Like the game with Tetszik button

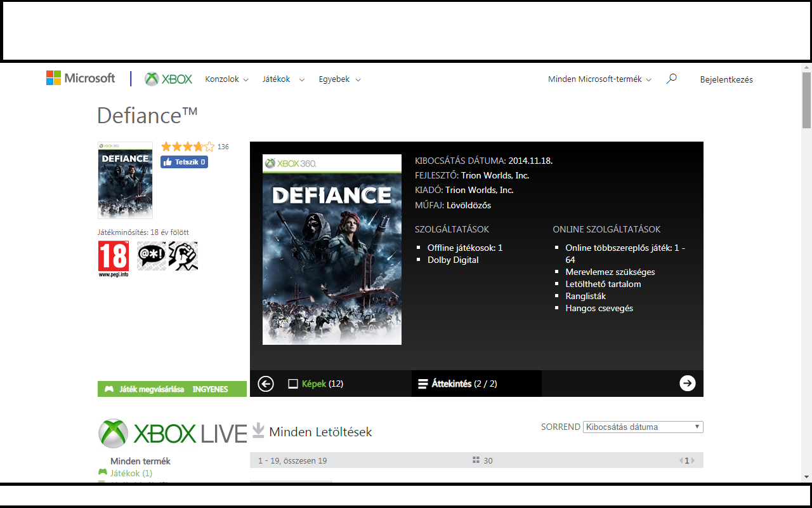point(184,162)
